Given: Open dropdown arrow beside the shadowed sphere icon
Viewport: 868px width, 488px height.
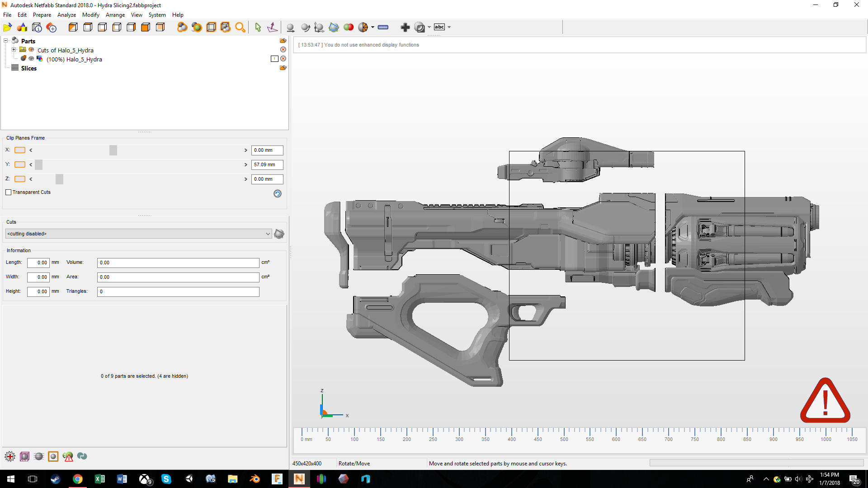Looking at the screenshot, I should point(429,27).
